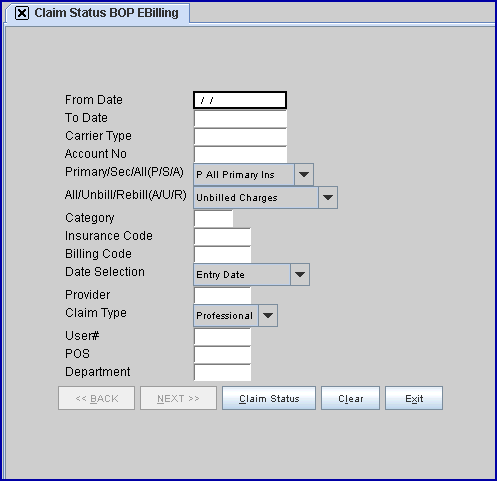Select the Billing Code text box
This screenshot has width=497, height=481.
(x=223, y=254)
